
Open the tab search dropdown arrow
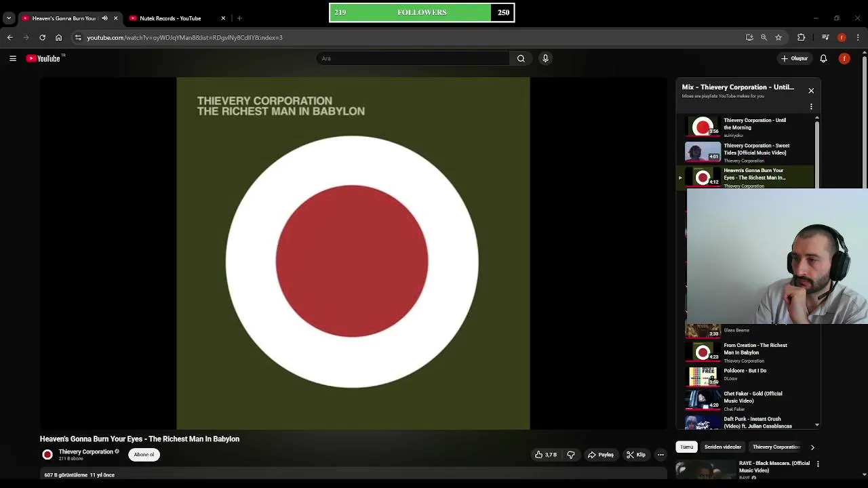[x=9, y=18]
